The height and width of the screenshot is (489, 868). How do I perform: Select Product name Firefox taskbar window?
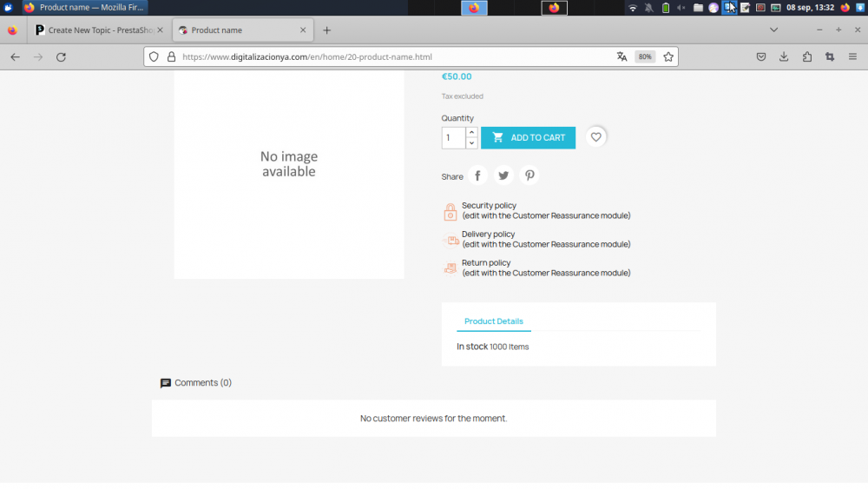[x=85, y=7]
